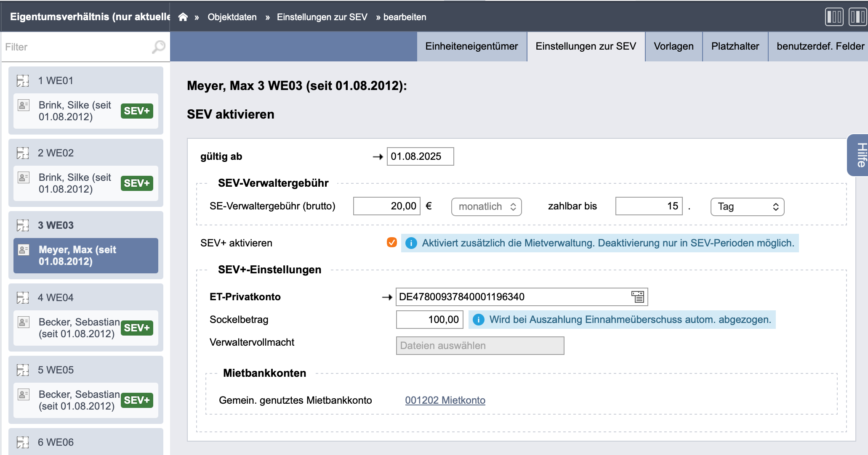This screenshot has height=455, width=868.
Task: Switch to three-column layout icon
Action: tap(834, 17)
